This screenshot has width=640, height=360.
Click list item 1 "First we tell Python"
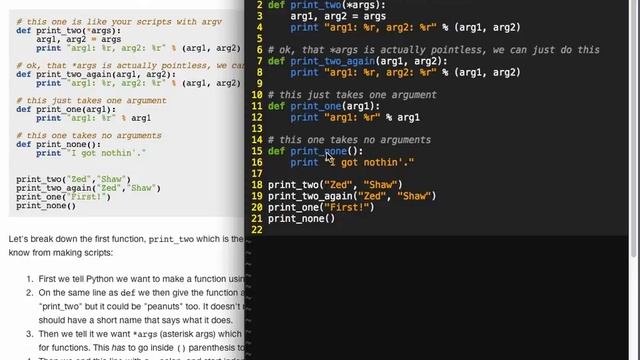click(x=141, y=279)
